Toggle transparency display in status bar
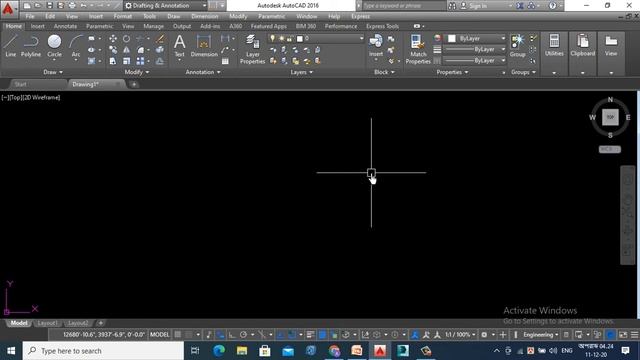Image resolution: width=640 pixels, height=360 pixels. click(x=322, y=335)
